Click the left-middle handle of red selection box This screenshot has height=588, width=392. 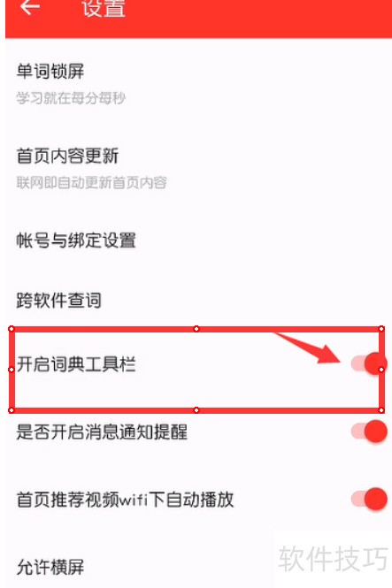[12, 370]
